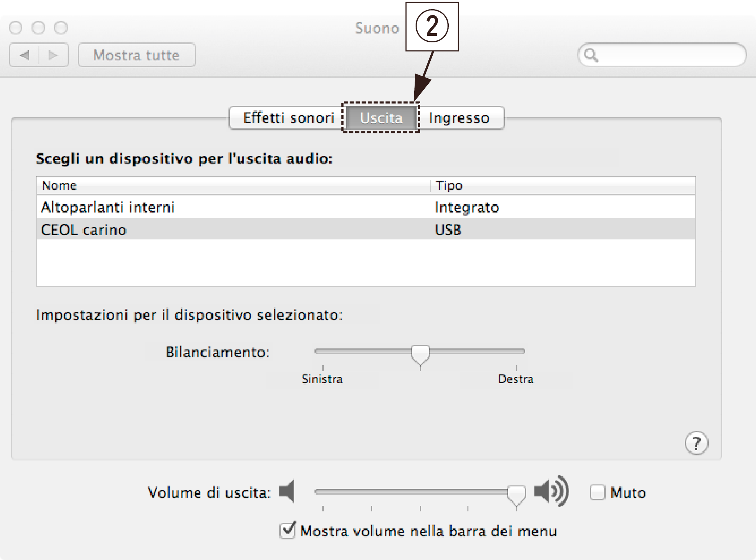Enable the Muto checkbox
Screen dimensions: 756x560
point(597,492)
